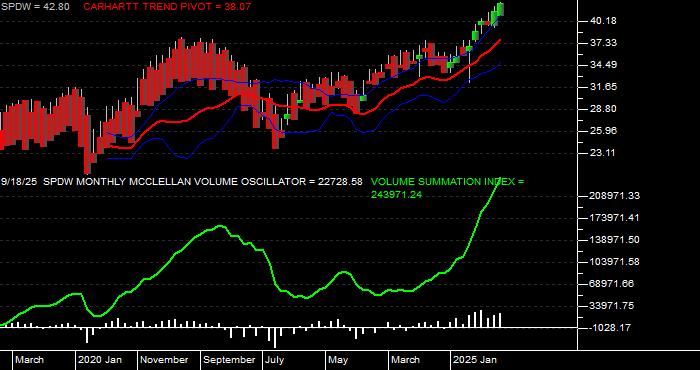Click the first March date label
The width and height of the screenshot is (700, 370).
pyautogui.click(x=29, y=360)
